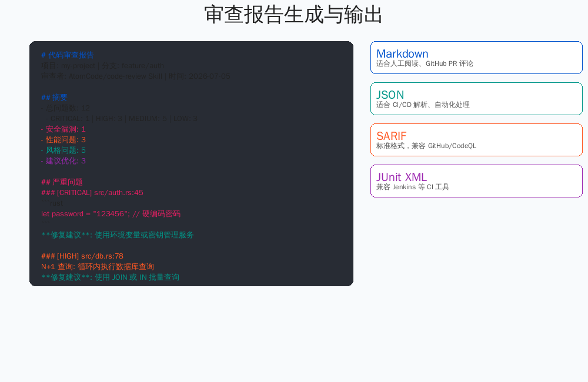Click the 总问题数: 12 line
This screenshot has width=588, height=382.
click(x=66, y=108)
